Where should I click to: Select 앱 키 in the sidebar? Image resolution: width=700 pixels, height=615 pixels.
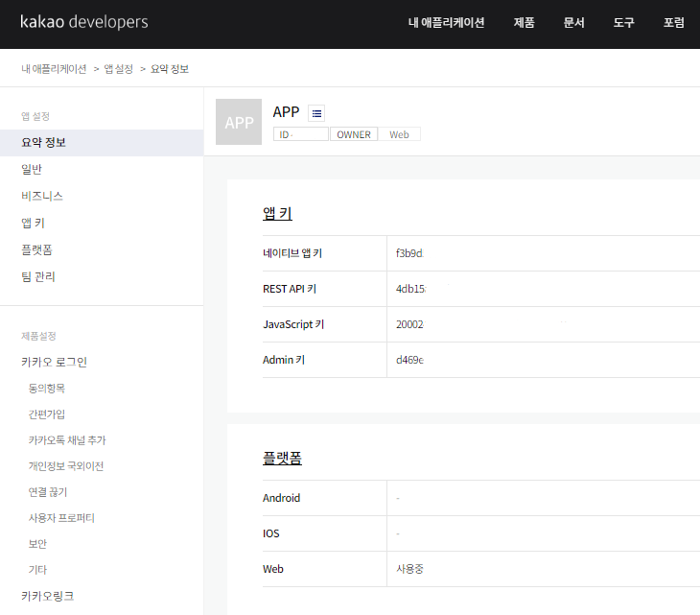pyautogui.click(x=33, y=223)
